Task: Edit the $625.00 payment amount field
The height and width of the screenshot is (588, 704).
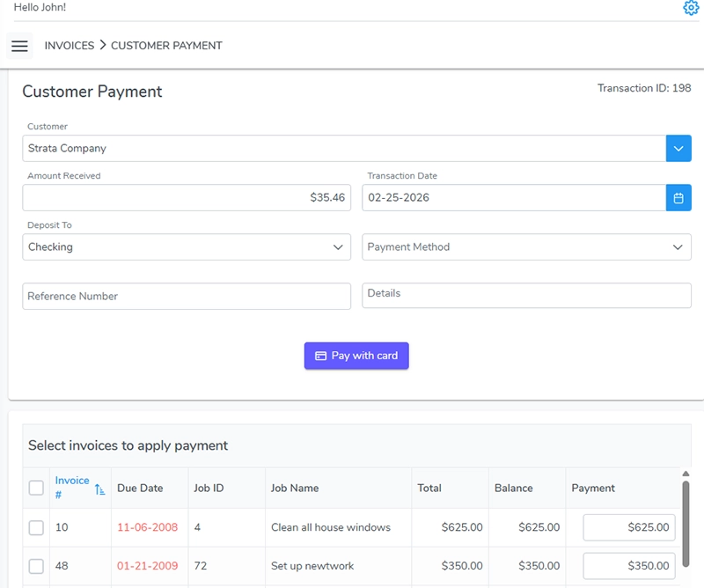Action: 629,528
